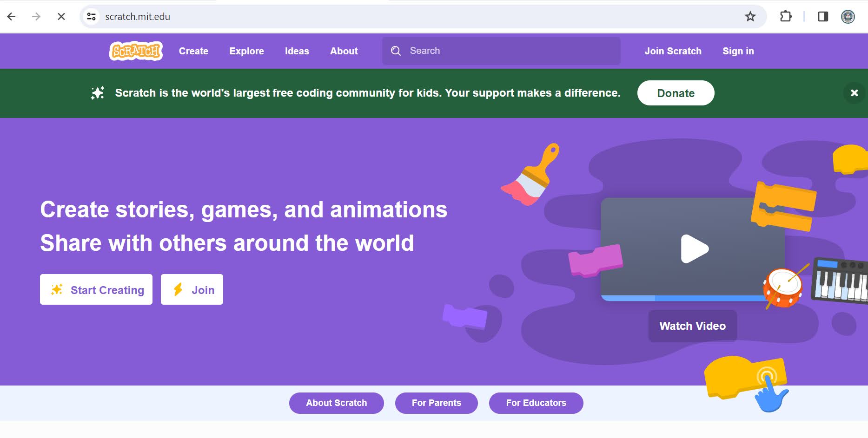Click the Watch Video button
Screen dimensions: 868x438
click(x=692, y=326)
